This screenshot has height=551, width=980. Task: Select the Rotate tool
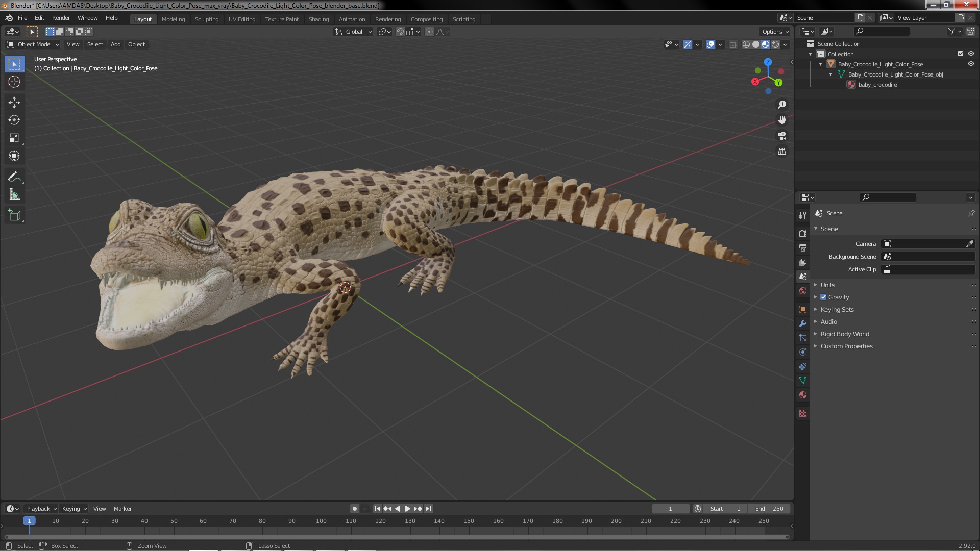pyautogui.click(x=14, y=120)
